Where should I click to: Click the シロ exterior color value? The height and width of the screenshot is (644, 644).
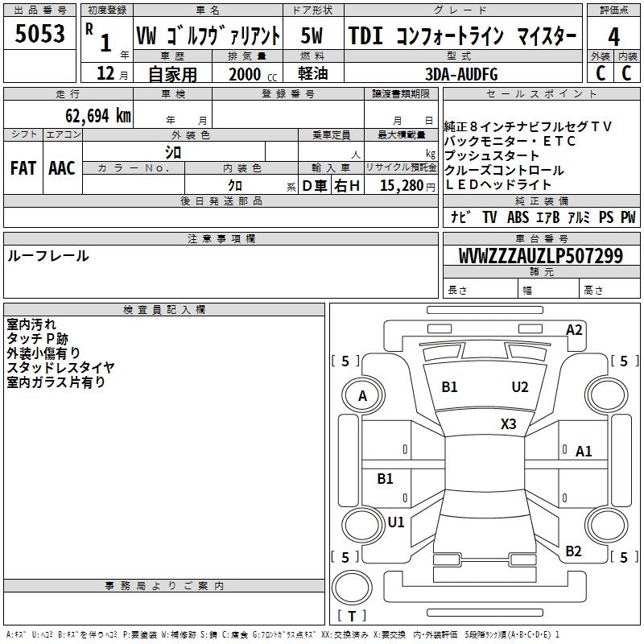click(x=173, y=152)
